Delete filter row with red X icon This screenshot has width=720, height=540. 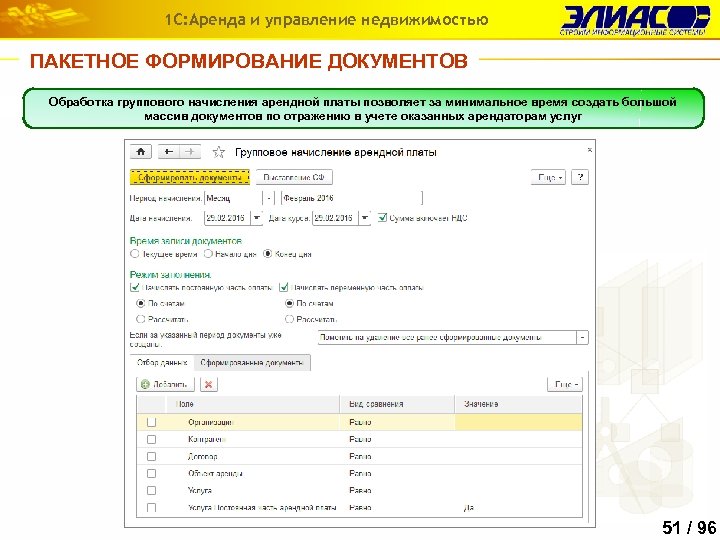[x=208, y=384]
